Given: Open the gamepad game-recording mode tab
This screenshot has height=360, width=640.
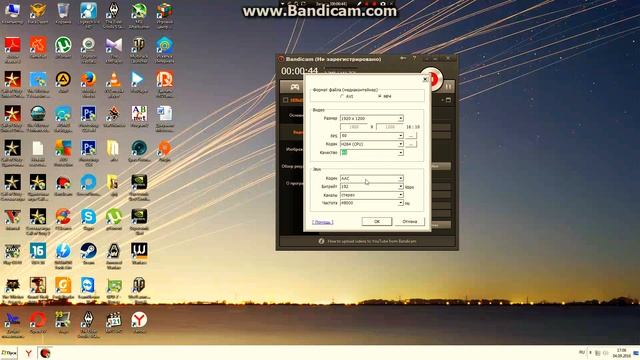Looking at the screenshot, I should pos(294,87).
